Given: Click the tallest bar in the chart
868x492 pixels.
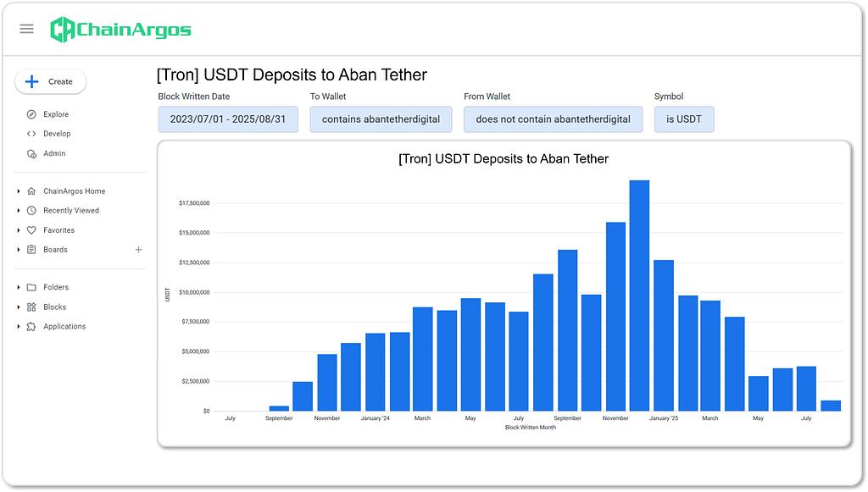Looking at the screenshot, I should [639, 296].
